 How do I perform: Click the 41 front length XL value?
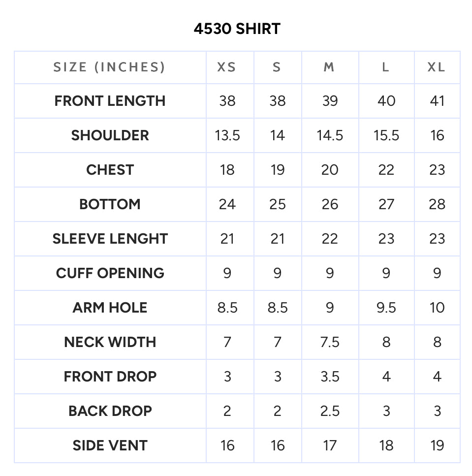coord(437,101)
